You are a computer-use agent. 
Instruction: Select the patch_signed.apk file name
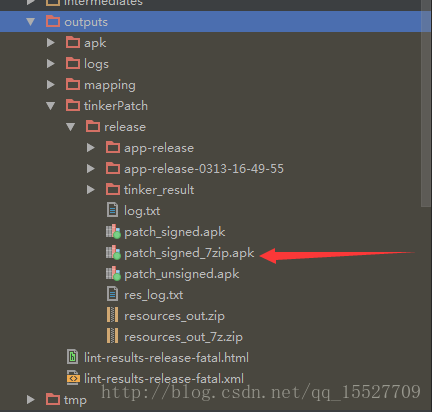coord(175,232)
